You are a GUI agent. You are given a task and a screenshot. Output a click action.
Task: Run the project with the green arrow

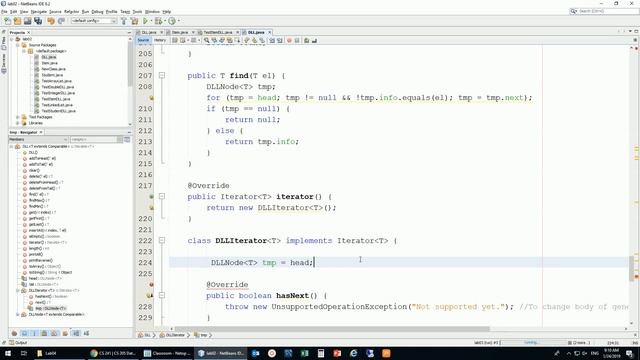click(145, 21)
